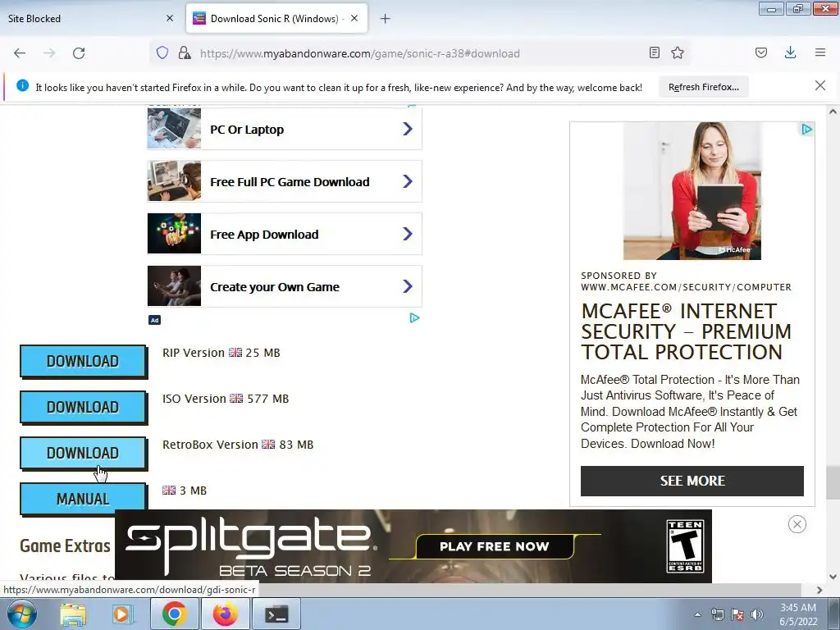Click the vertical scrollbar down arrow
This screenshot has width=840, height=630.
click(x=833, y=577)
